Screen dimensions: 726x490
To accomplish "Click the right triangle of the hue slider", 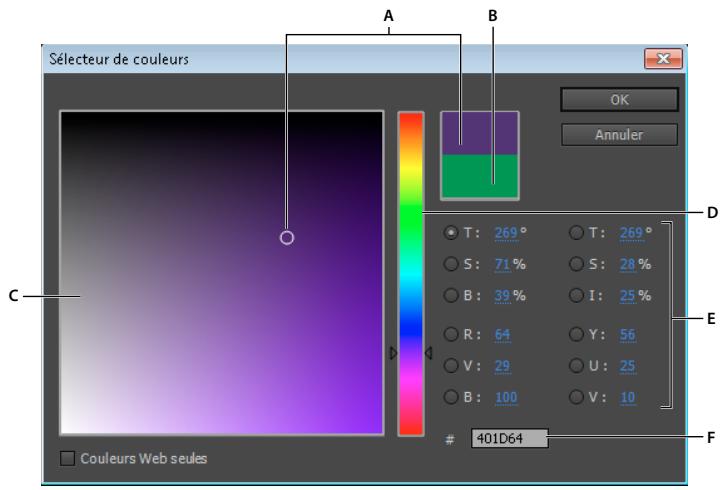I will tap(428, 353).
